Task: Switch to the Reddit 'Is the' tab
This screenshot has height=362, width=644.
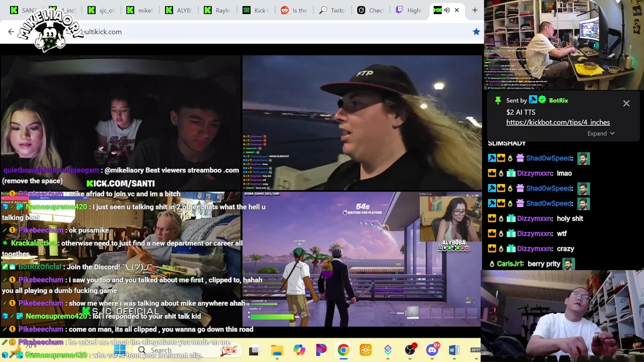Action: 294,10
